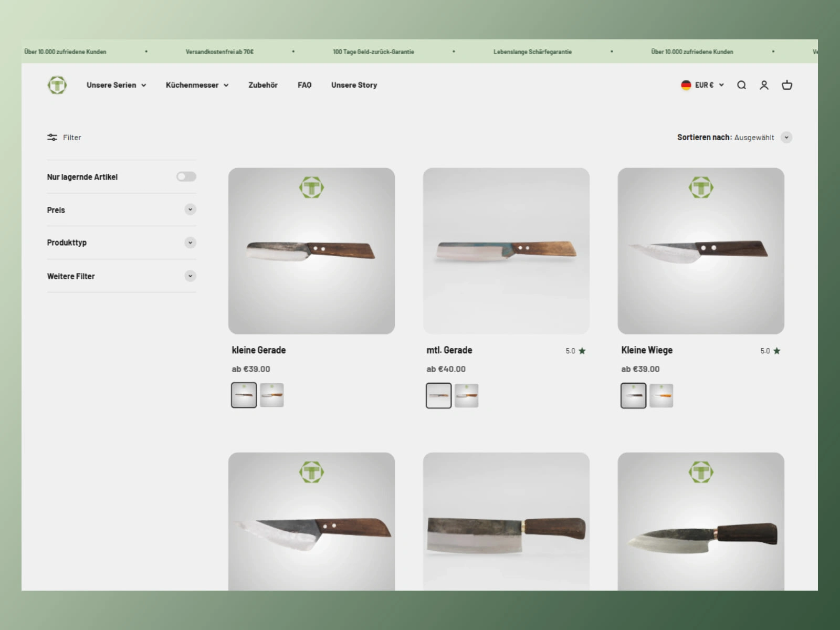The width and height of the screenshot is (840, 630).
Task: Open the kleine Gerade product title link
Action: (259, 350)
